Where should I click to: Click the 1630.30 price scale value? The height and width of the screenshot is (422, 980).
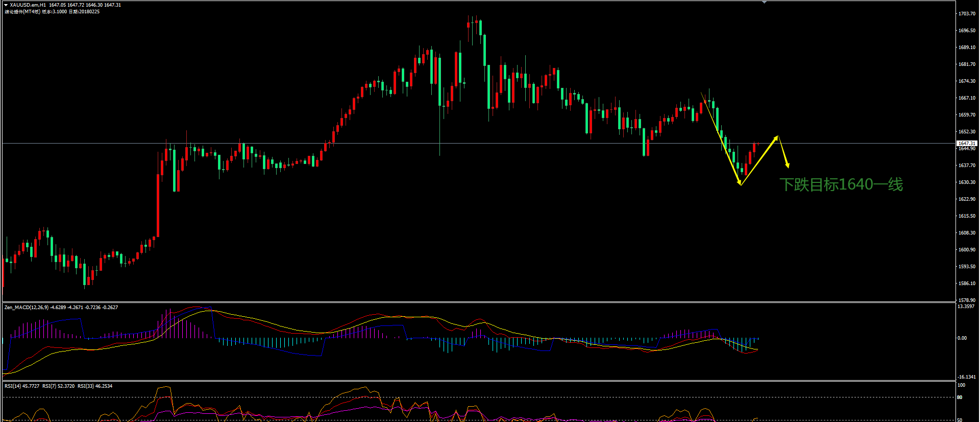tap(967, 182)
